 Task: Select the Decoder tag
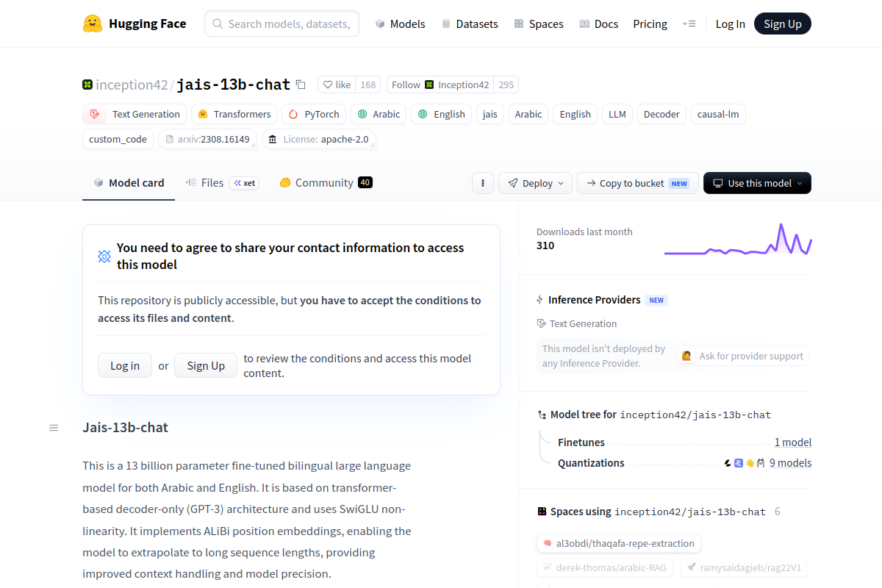(x=661, y=114)
